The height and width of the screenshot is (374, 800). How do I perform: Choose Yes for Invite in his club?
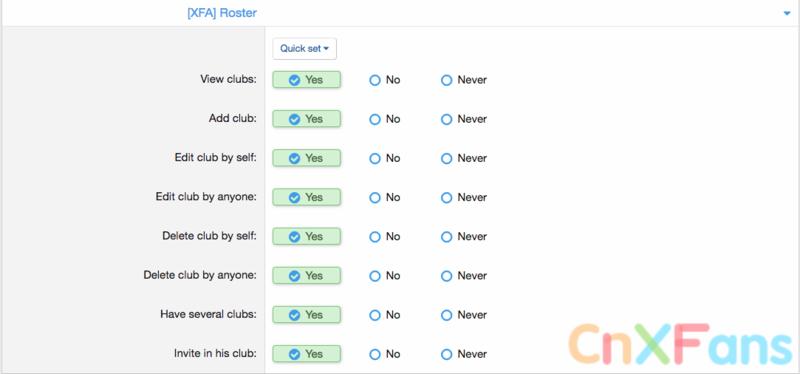[307, 354]
